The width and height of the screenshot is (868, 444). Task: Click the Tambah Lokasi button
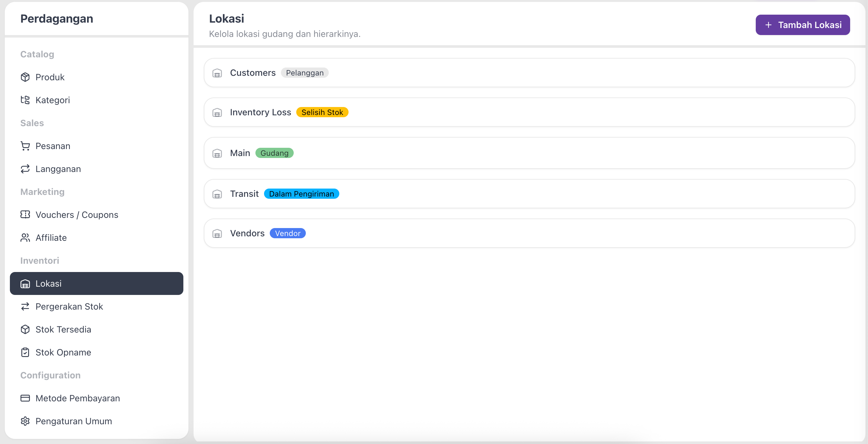coord(803,25)
